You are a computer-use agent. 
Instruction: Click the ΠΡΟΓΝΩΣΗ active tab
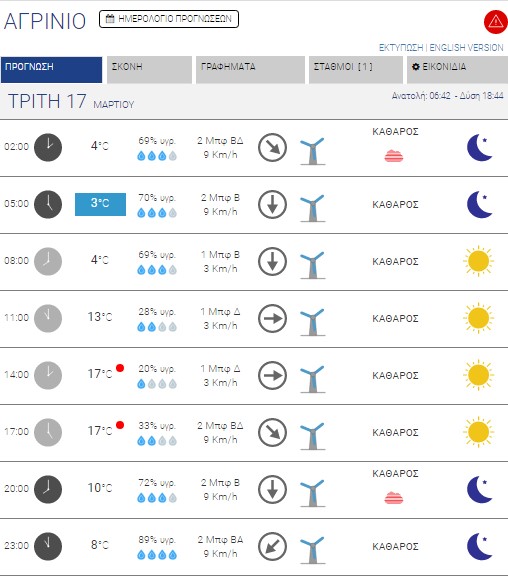[51, 70]
